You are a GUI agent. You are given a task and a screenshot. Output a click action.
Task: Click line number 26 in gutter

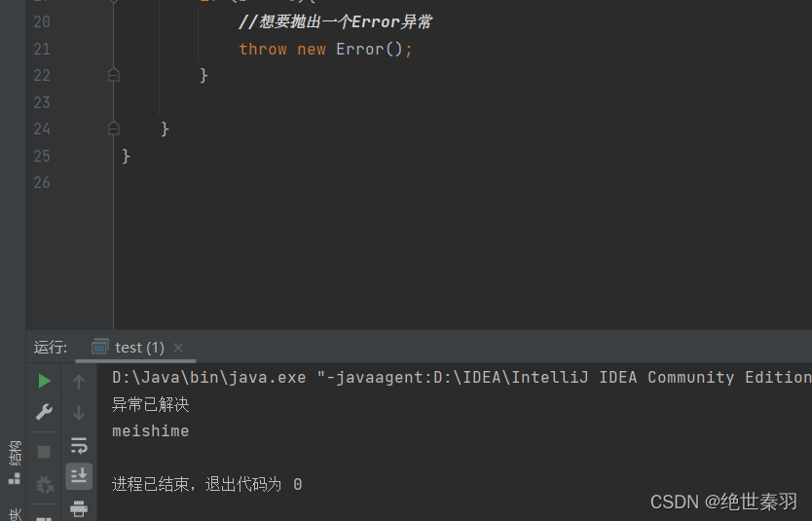42,182
